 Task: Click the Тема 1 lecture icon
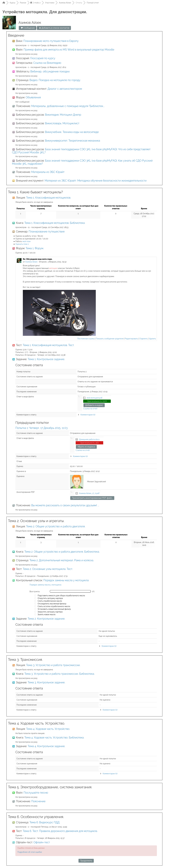click(x=14, y=198)
